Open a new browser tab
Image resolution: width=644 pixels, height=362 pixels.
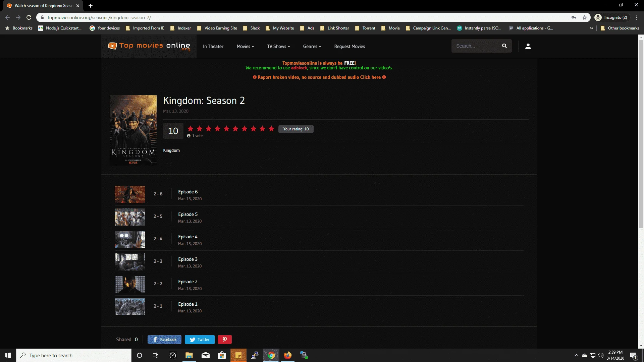pyautogui.click(x=91, y=6)
